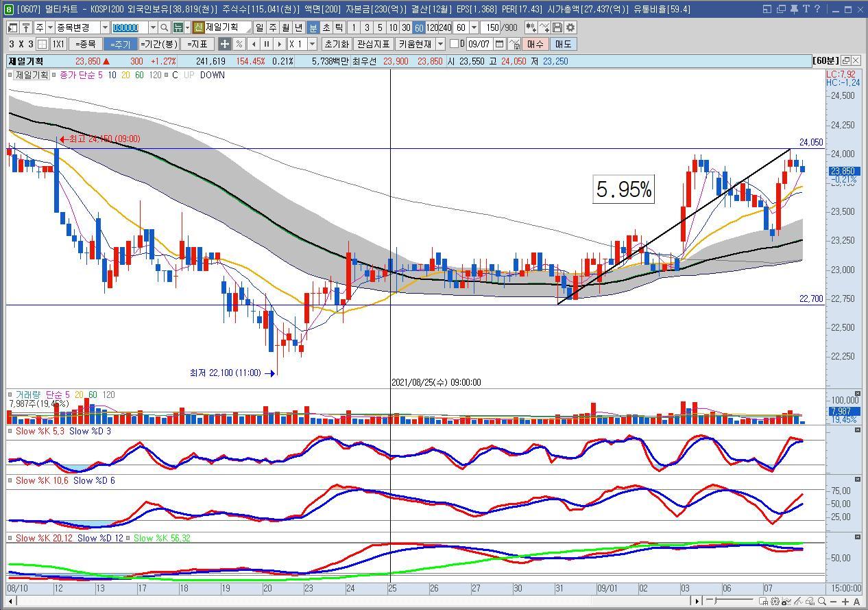Click the chart lock icon next to calendar

coord(514,44)
